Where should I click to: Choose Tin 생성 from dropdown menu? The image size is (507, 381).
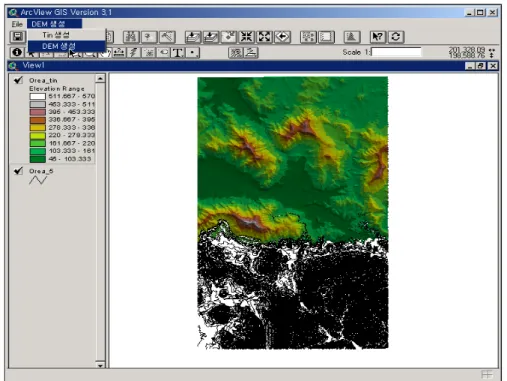click(66, 35)
